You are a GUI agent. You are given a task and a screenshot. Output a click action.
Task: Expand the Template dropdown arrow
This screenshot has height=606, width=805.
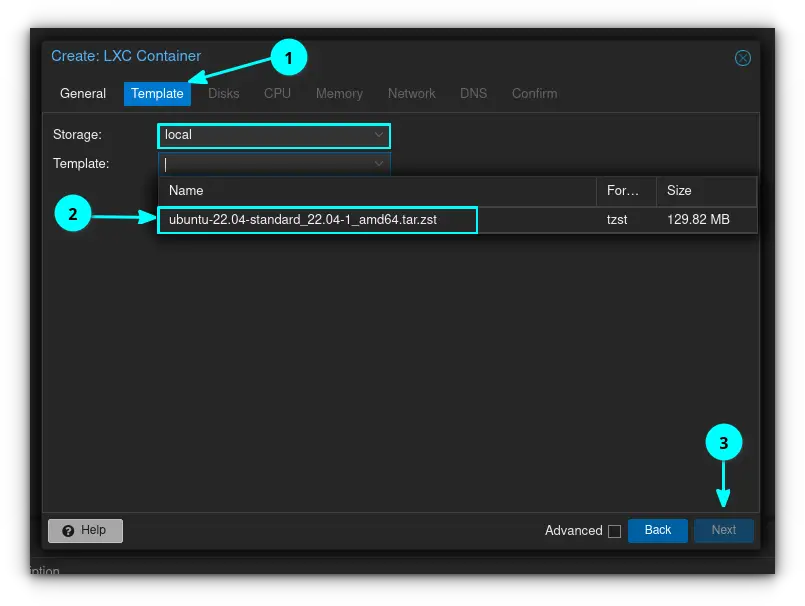click(379, 163)
